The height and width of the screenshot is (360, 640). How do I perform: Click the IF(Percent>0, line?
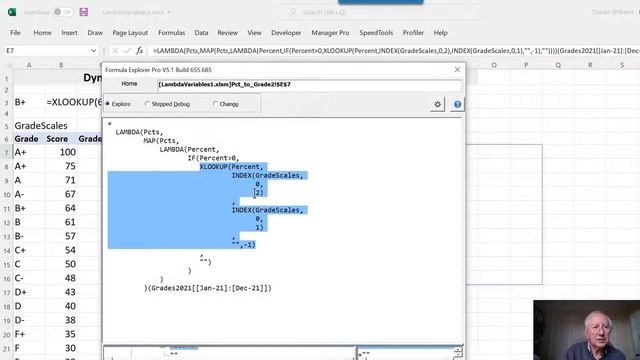pos(213,158)
